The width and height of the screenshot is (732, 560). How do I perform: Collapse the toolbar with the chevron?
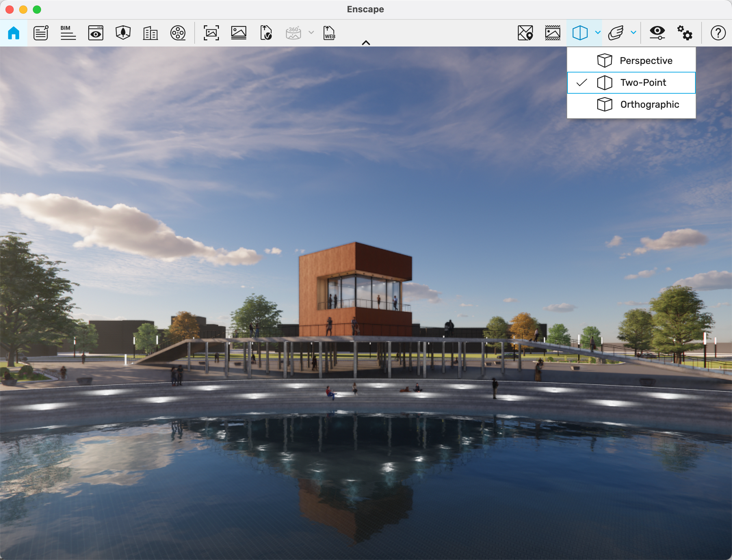[366, 43]
